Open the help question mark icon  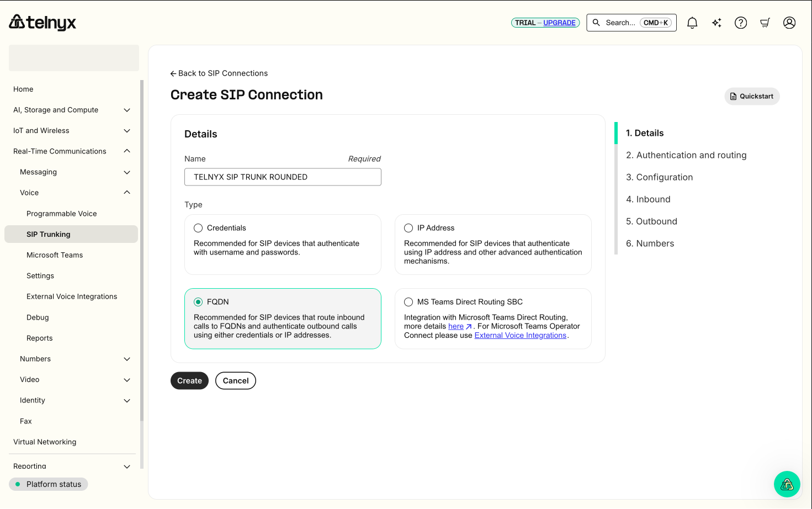741,23
